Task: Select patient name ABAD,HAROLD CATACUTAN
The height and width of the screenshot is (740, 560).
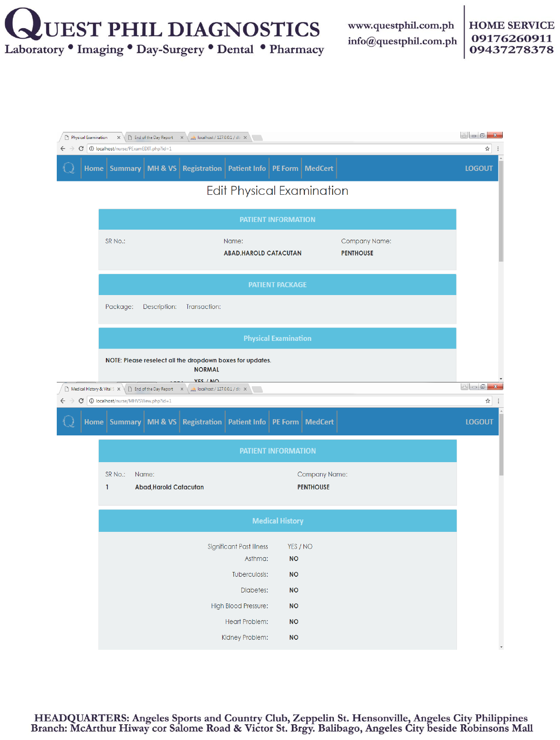Action: tap(262, 253)
